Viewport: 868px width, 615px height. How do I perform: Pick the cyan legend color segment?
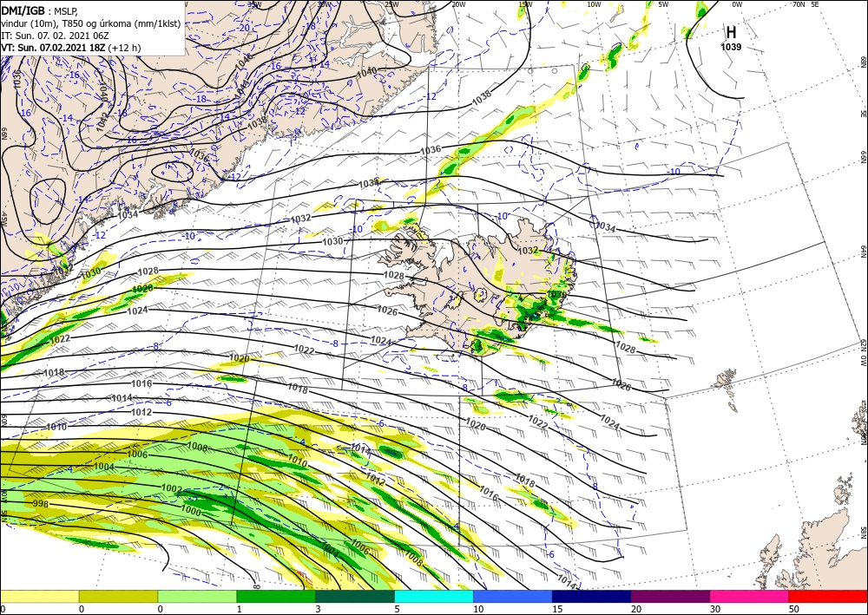[x=434, y=596]
